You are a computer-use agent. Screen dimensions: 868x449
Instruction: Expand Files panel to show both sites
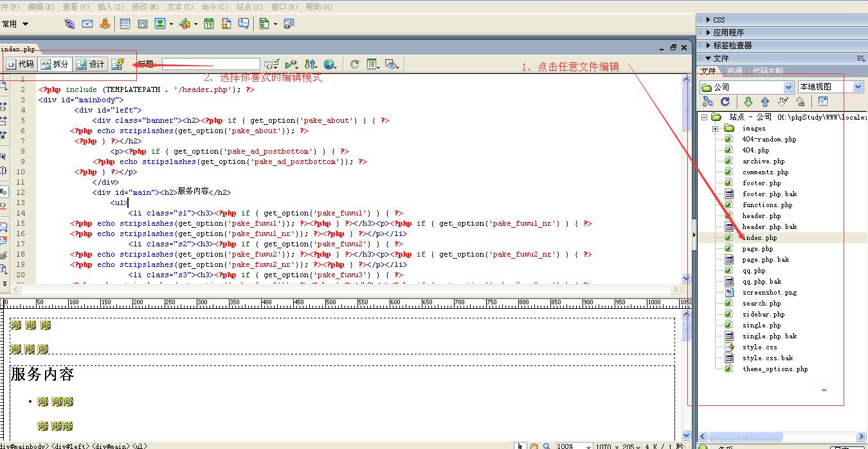click(x=822, y=102)
